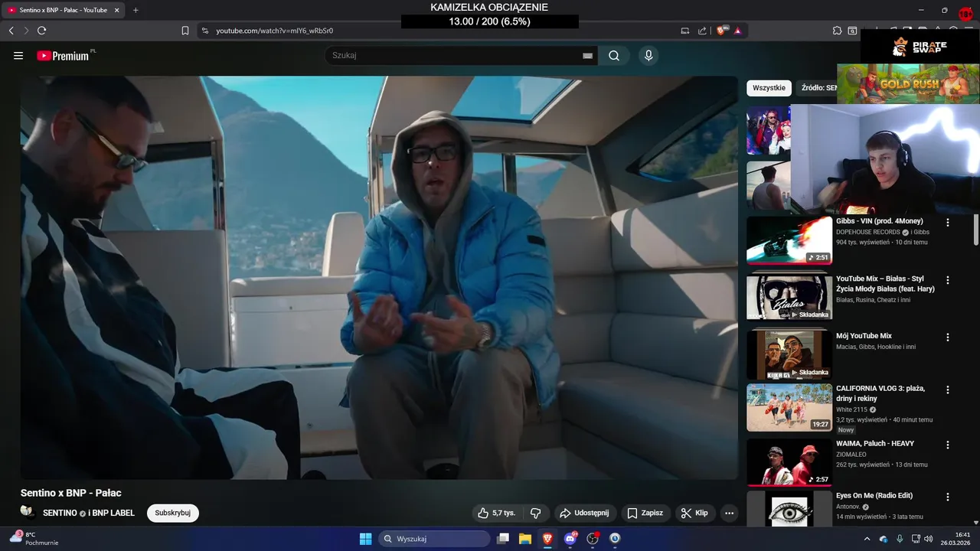Open Brave Shields lion icon
The width and height of the screenshot is (980, 551).
click(x=721, y=31)
